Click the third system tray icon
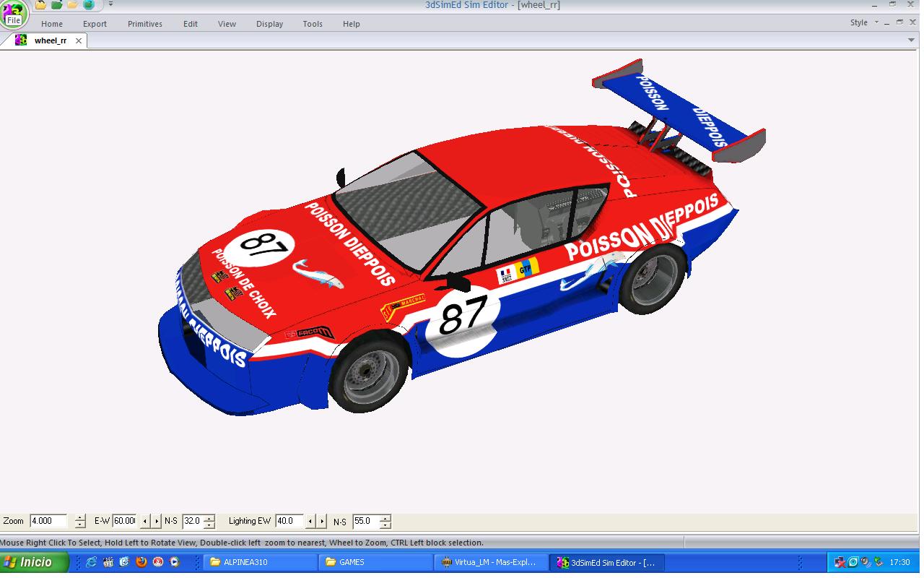Image resolution: width=924 pixels, height=578 pixels. click(x=866, y=562)
